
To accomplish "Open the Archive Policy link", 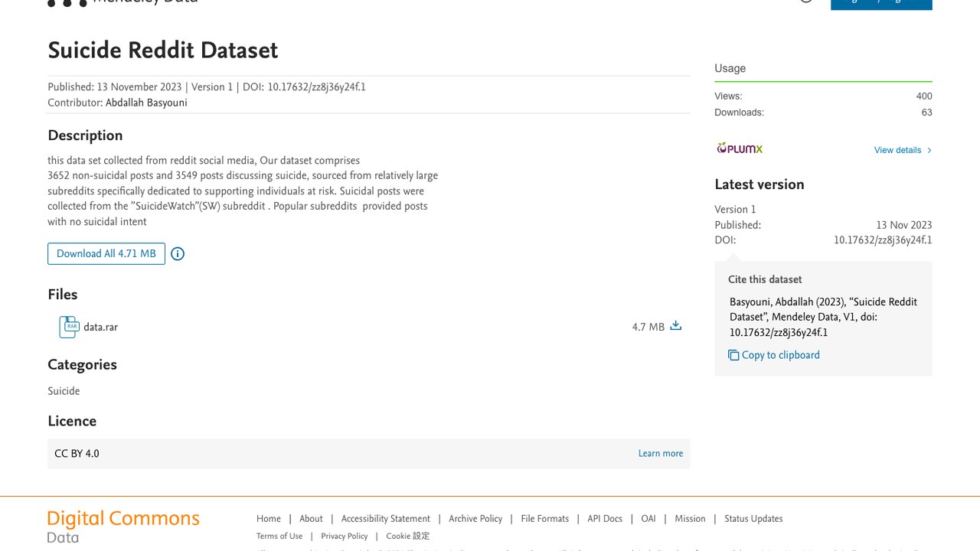I will point(475,519).
